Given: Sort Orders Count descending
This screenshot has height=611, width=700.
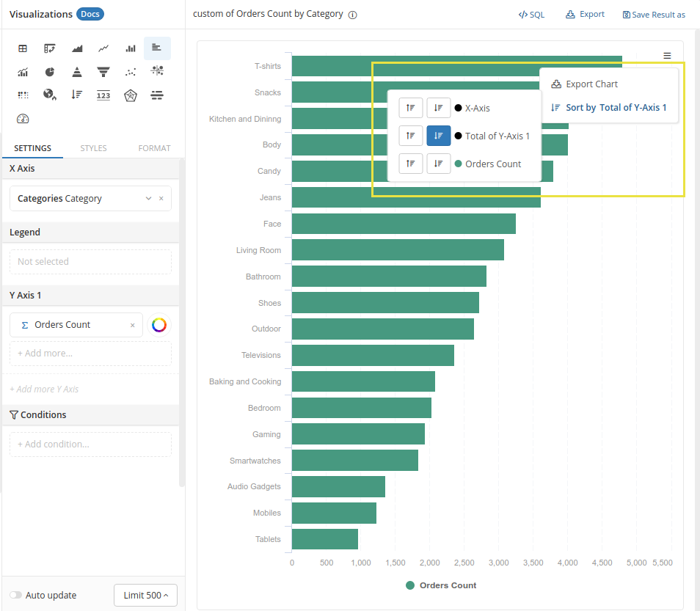Looking at the screenshot, I should pyautogui.click(x=439, y=164).
